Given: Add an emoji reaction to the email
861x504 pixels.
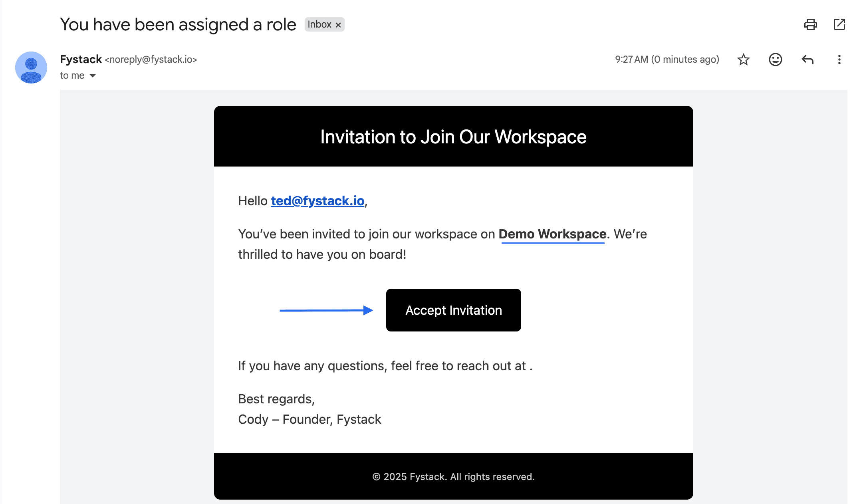Looking at the screenshot, I should (775, 60).
